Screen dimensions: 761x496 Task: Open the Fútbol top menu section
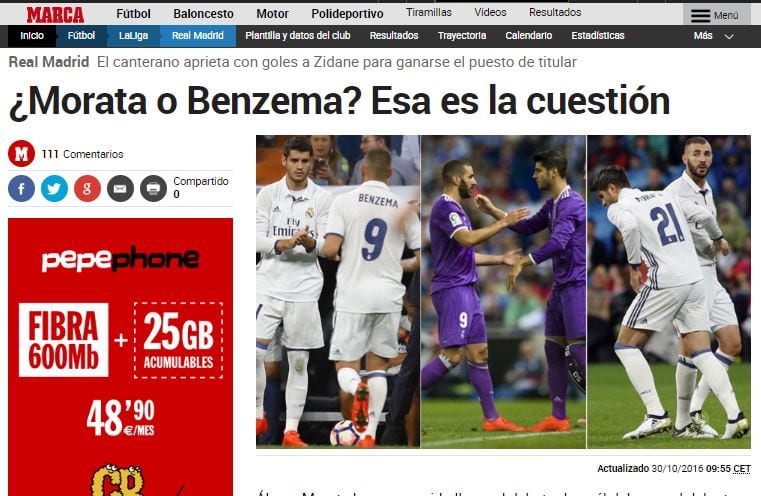pyautogui.click(x=133, y=14)
